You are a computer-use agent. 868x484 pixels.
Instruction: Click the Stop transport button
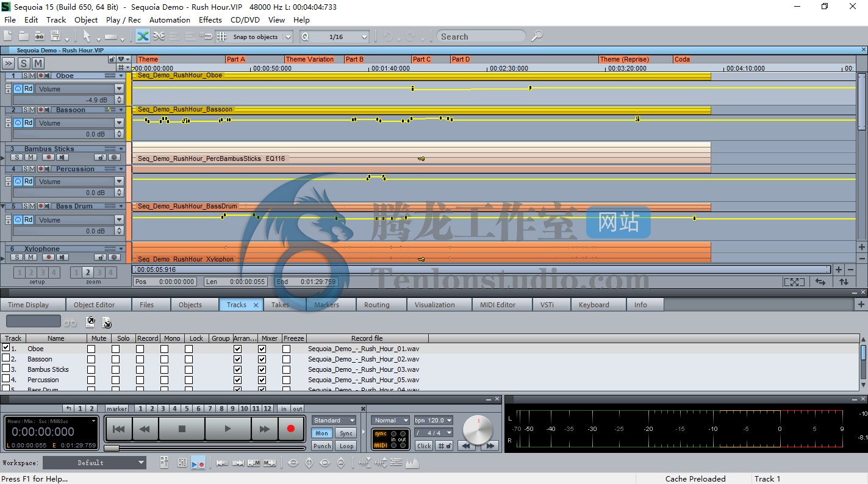182,429
